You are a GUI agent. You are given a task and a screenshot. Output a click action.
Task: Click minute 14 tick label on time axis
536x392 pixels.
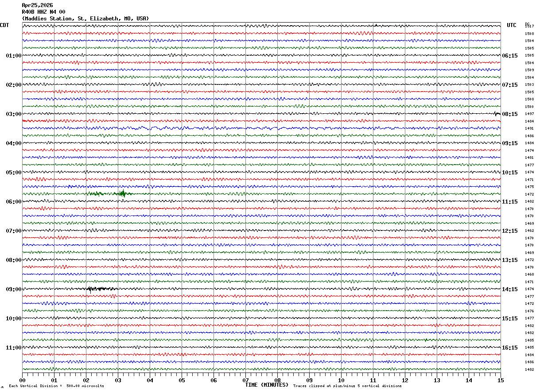[x=469, y=380]
